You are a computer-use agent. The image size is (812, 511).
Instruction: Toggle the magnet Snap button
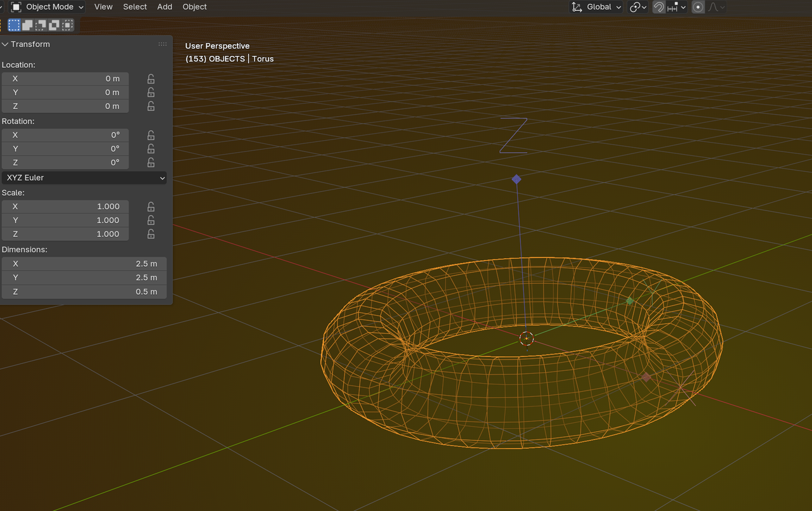point(658,7)
